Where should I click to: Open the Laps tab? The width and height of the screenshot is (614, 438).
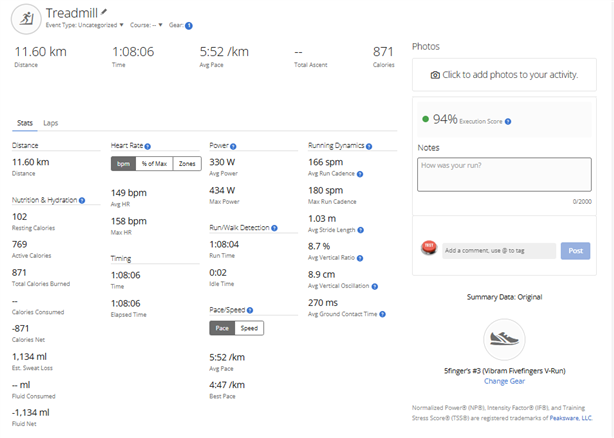tap(51, 123)
